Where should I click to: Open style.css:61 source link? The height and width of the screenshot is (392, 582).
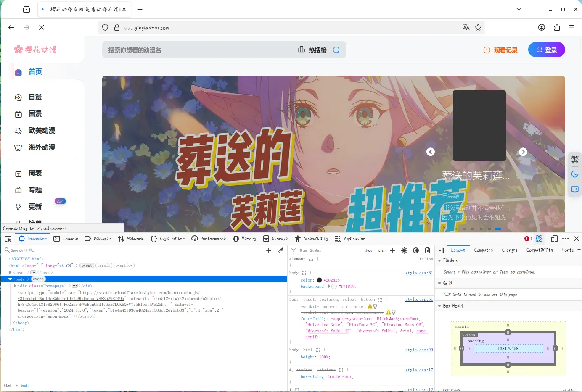pyautogui.click(x=419, y=273)
